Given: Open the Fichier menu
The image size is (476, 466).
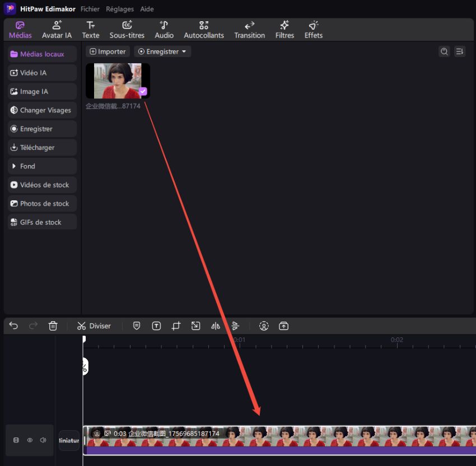Looking at the screenshot, I should (x=90, y=9).
